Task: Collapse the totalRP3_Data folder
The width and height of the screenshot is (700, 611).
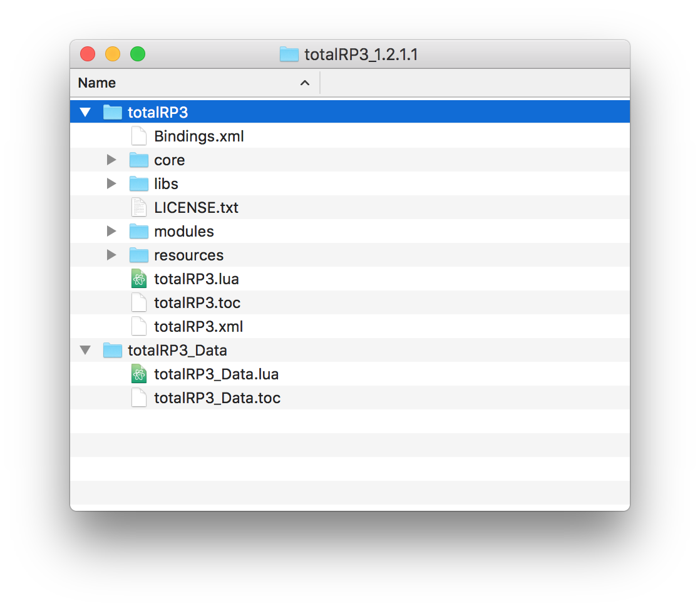Action: click(85, 350)
